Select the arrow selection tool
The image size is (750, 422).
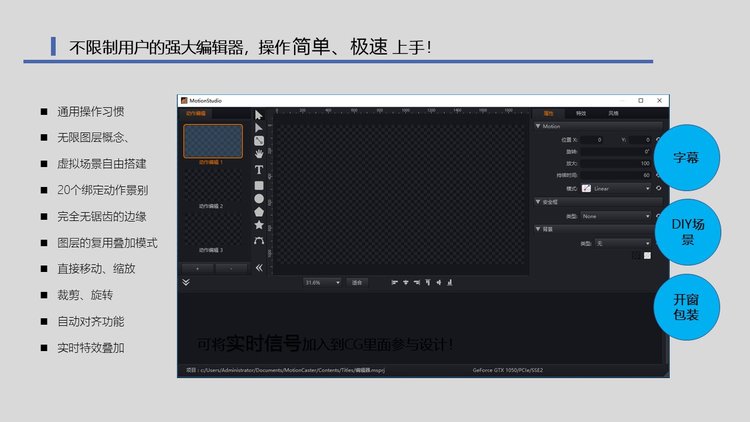[x=259, y=115]
